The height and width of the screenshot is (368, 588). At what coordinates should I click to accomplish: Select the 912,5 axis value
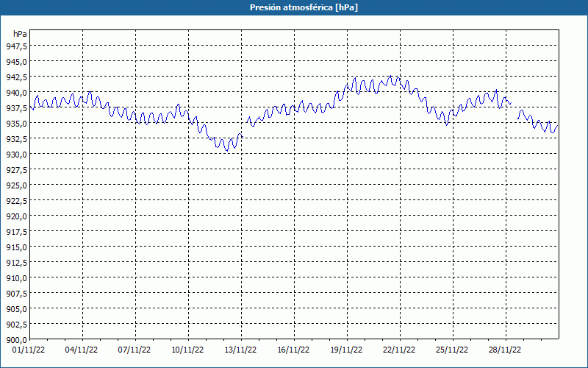[x=16, y=263]
